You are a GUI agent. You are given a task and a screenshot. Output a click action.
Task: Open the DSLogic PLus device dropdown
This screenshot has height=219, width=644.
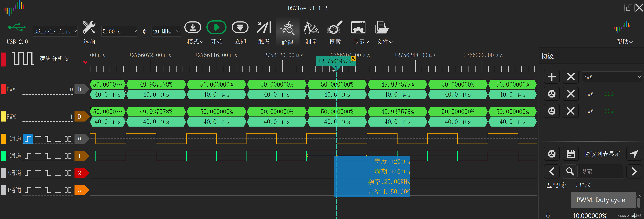[55, 31]
